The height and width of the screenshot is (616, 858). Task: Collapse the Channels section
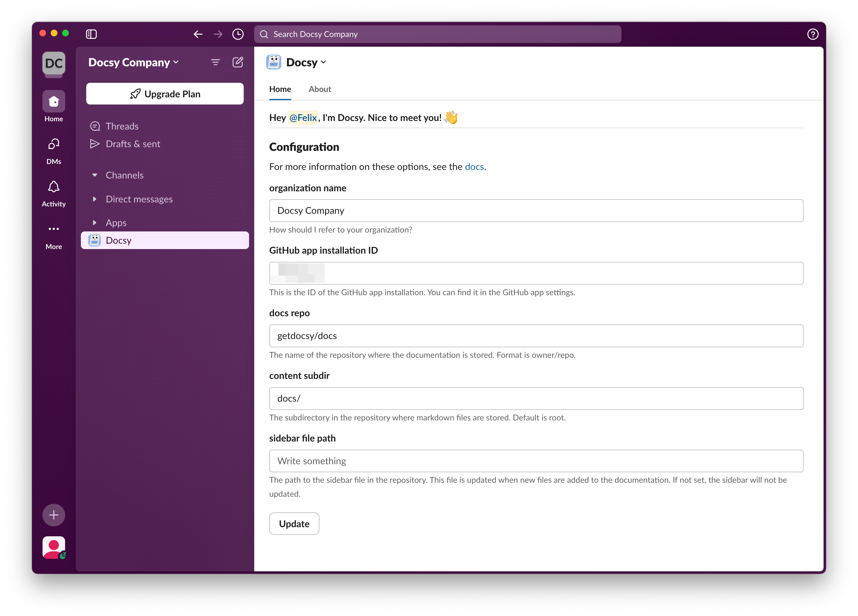pos(95,175)
